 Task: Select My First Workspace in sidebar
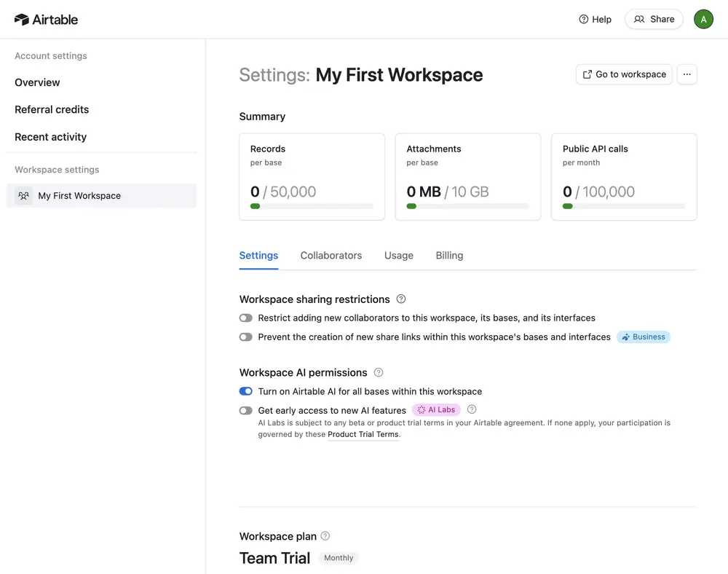101,195
